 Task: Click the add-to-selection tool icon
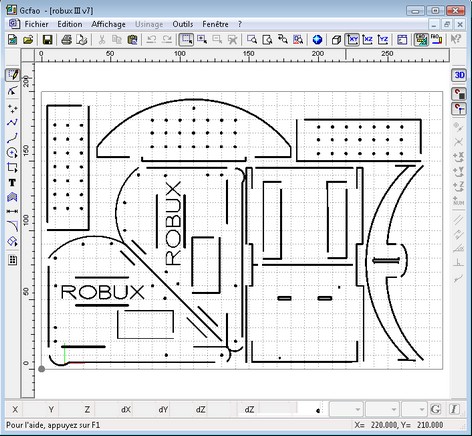[x=202, y=40]
